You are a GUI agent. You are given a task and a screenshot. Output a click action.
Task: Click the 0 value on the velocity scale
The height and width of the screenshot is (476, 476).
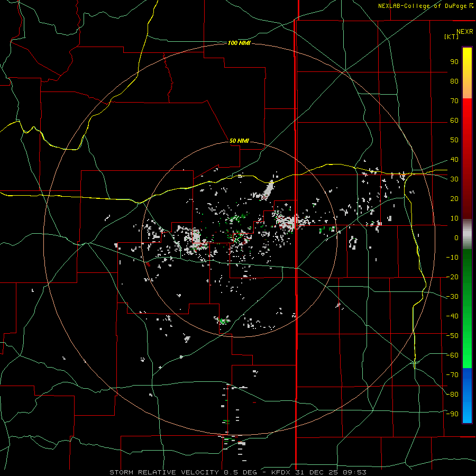(456, 238)
